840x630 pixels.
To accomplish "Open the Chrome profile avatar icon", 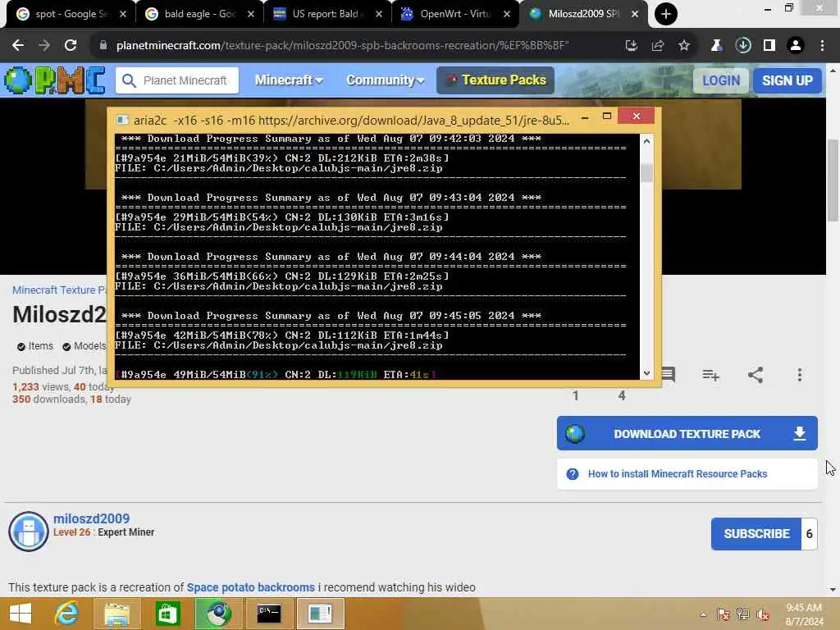I will click(x=796, y=46).
